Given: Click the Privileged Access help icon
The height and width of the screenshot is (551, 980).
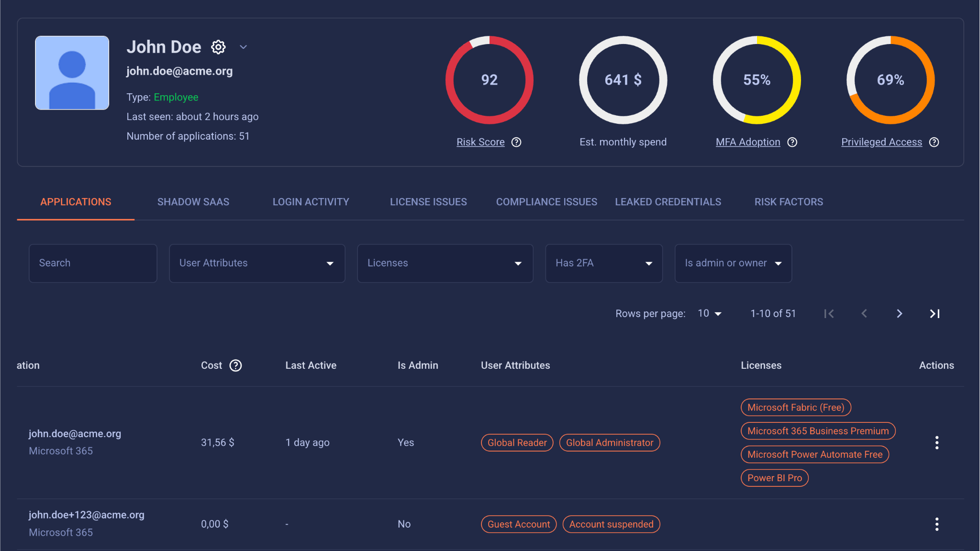Looking at the screenshot, I should pyautogui.click(x=934, y=142).
